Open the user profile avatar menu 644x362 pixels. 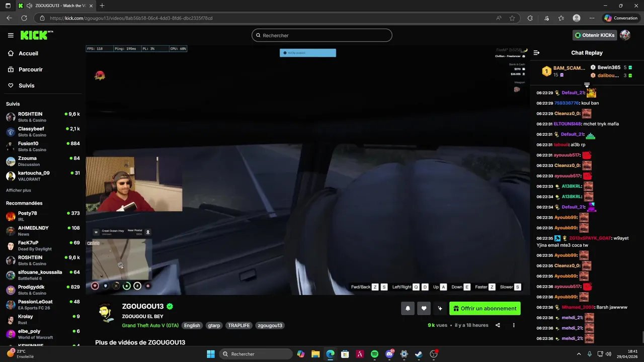pyautogui.click(x=625, y=35)
